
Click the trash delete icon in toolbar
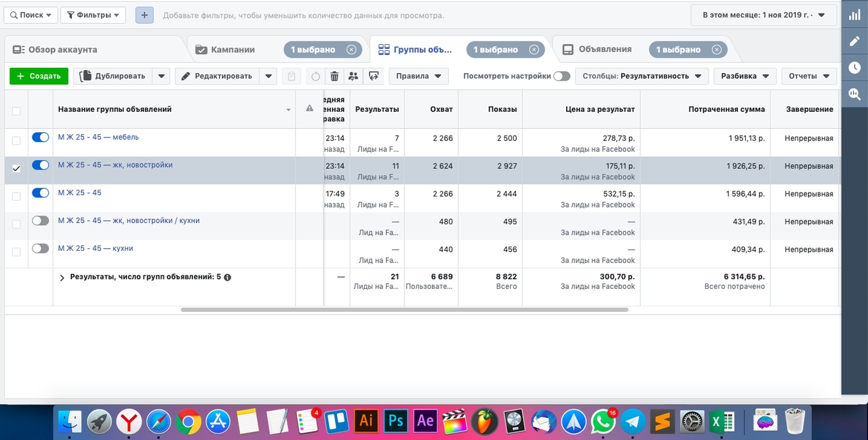coord(334,76)
